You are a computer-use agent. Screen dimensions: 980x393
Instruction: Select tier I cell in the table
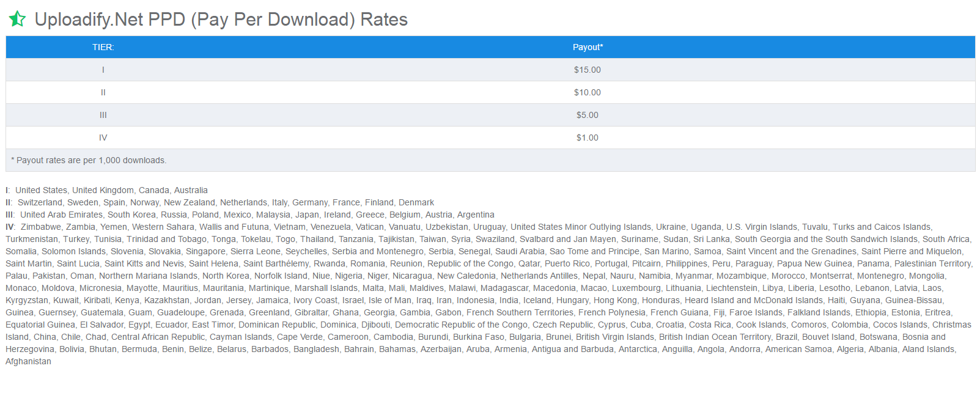click(103, 70)
